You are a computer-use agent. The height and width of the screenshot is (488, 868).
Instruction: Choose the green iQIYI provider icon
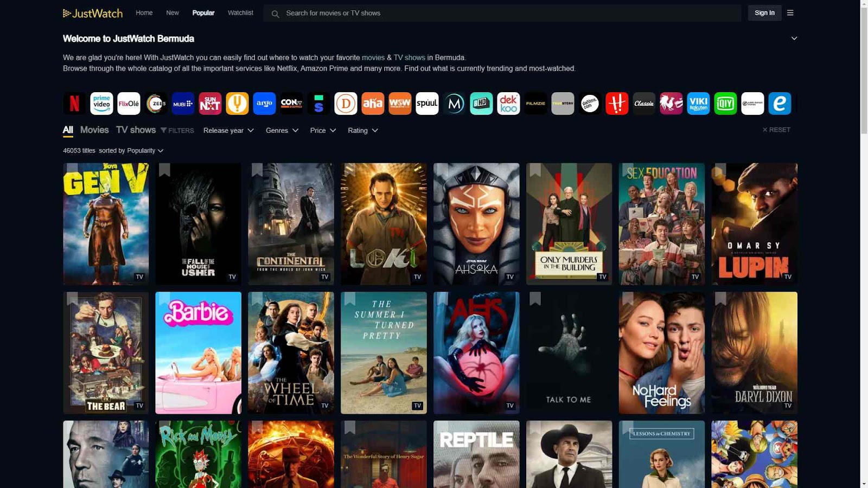click(x=725, y=104)
